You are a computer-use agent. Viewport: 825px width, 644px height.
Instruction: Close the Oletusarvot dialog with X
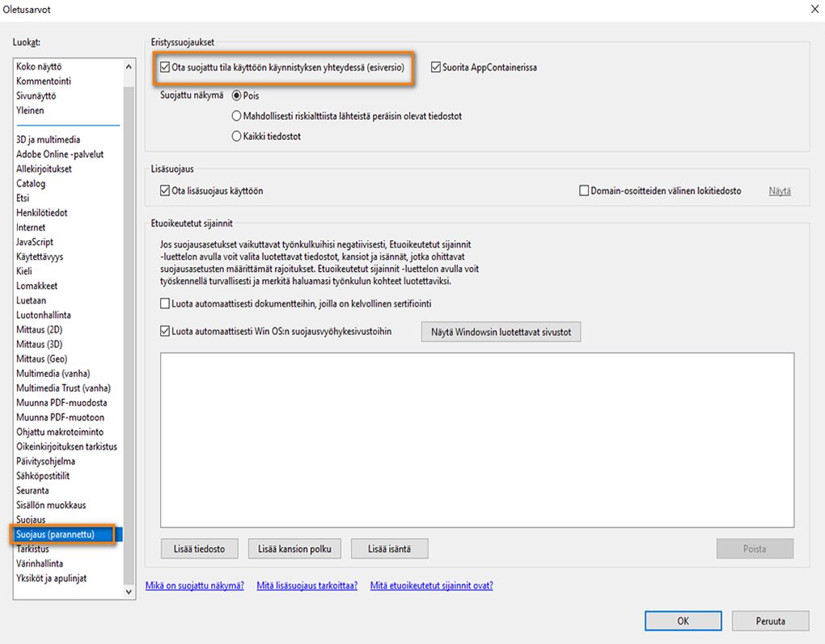[x=814, y=9]
